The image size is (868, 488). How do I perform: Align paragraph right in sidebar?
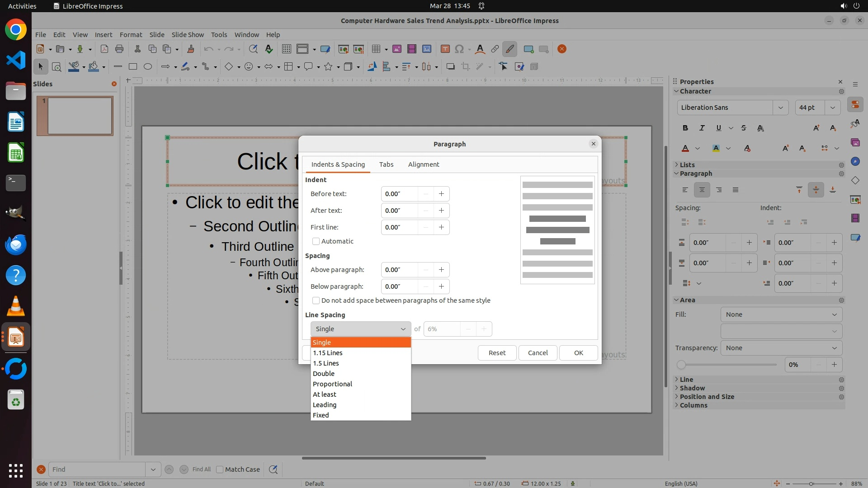(x=719, y=190)
